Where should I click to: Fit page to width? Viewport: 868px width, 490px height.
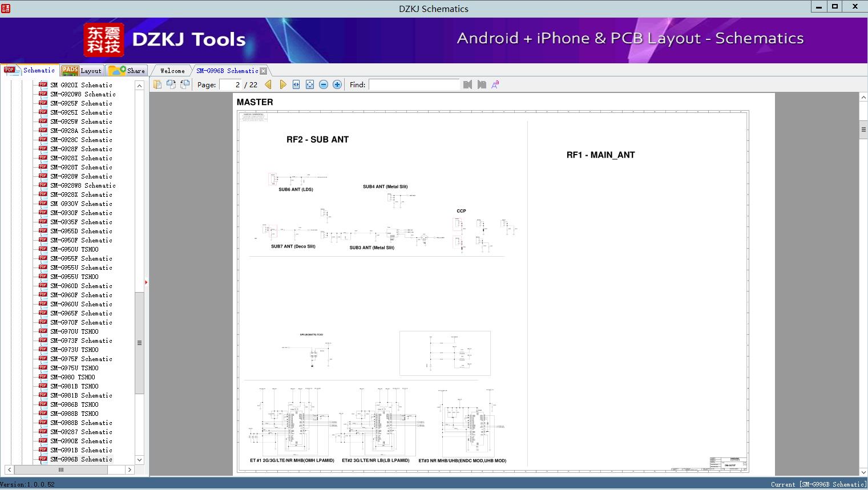click(296, 84)
